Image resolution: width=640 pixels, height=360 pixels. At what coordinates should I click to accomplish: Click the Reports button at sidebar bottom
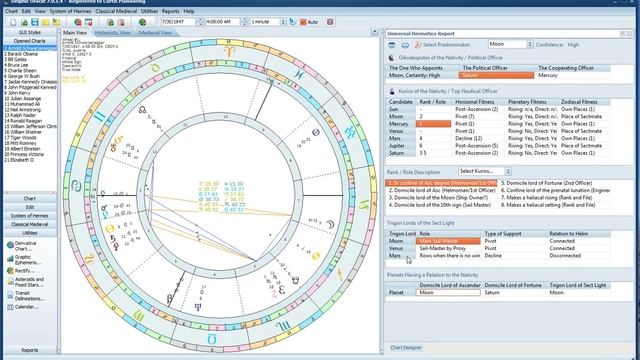30,350
